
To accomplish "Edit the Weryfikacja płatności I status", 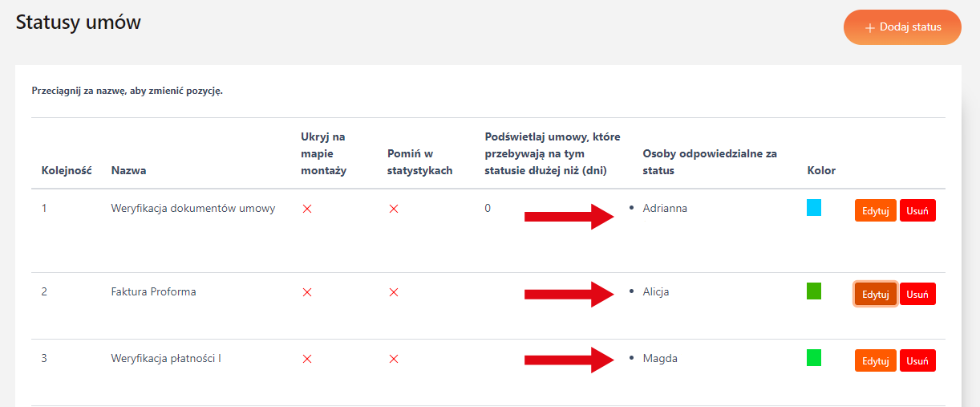I will (x=875, y=361).
